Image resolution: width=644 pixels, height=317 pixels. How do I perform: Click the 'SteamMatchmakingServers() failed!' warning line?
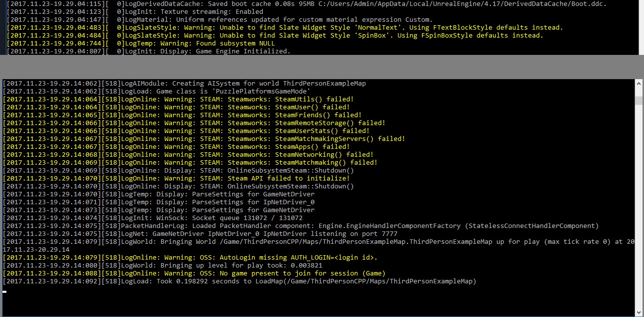[x=198, y=139]
